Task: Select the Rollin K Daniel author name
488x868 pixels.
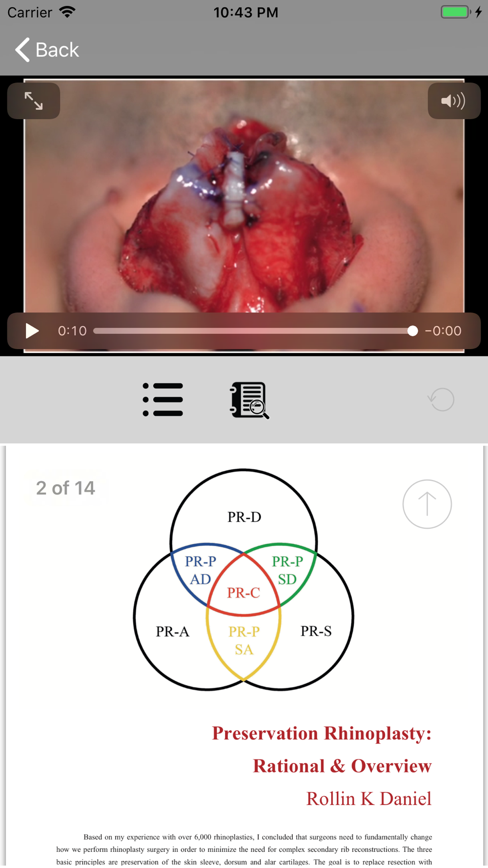Action: [369, 799]
